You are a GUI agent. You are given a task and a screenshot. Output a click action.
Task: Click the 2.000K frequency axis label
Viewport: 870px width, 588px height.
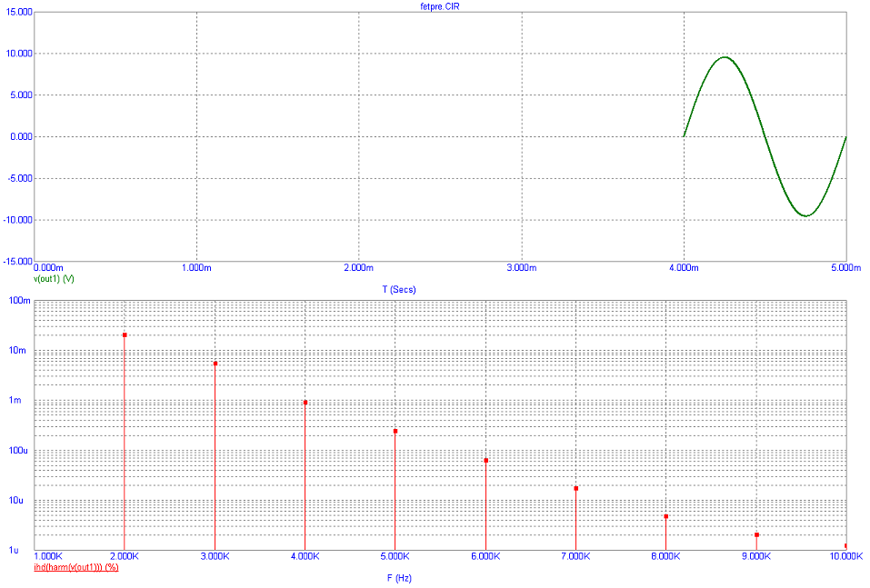click(x=125, y=556)
